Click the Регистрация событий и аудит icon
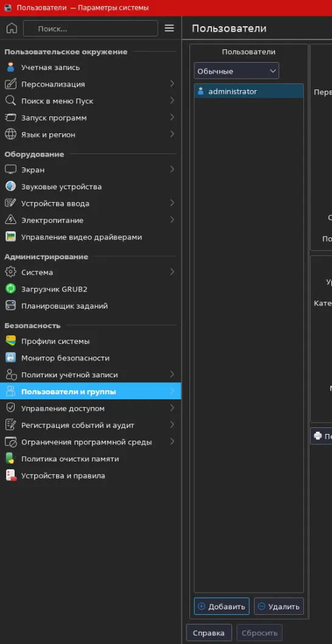 click(x=10, y=425)
